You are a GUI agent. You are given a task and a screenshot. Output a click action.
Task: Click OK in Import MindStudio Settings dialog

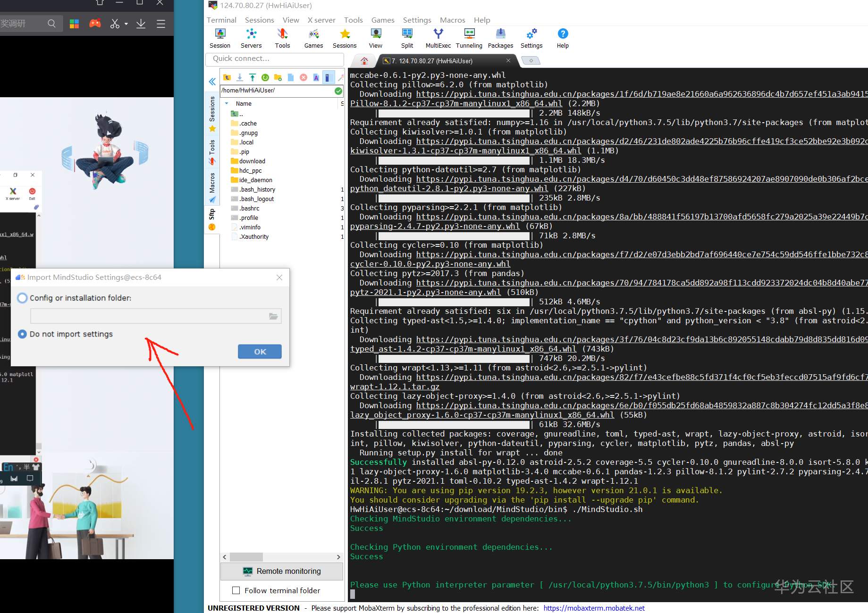(260, 352)
